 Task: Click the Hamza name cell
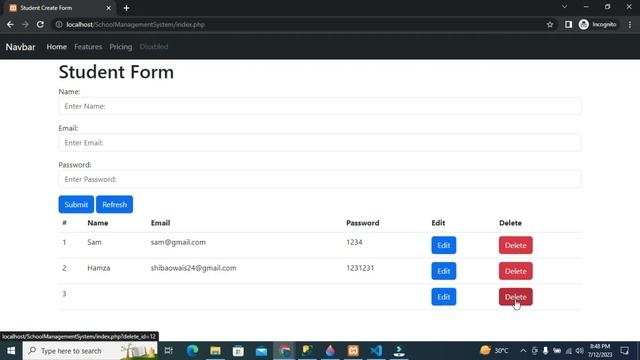[x=98, y=268]
